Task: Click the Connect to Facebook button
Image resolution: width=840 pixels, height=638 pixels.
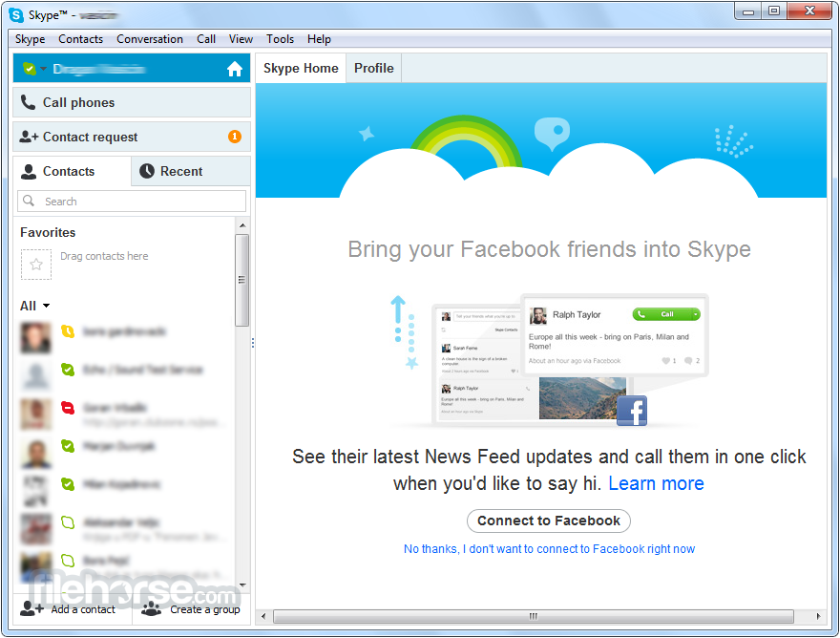Action: coord(549,521)
